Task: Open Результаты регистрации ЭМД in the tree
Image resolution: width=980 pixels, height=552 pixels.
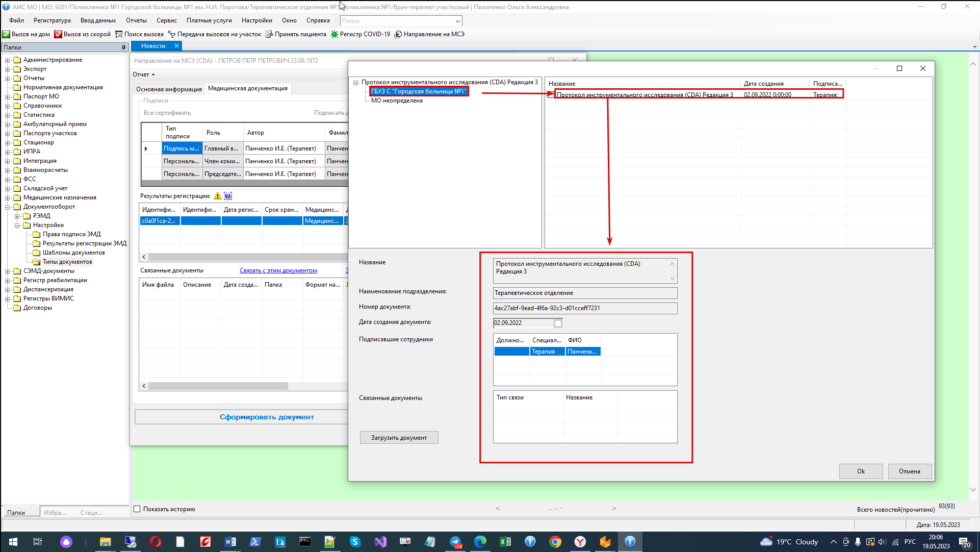Action: [84, 243]
